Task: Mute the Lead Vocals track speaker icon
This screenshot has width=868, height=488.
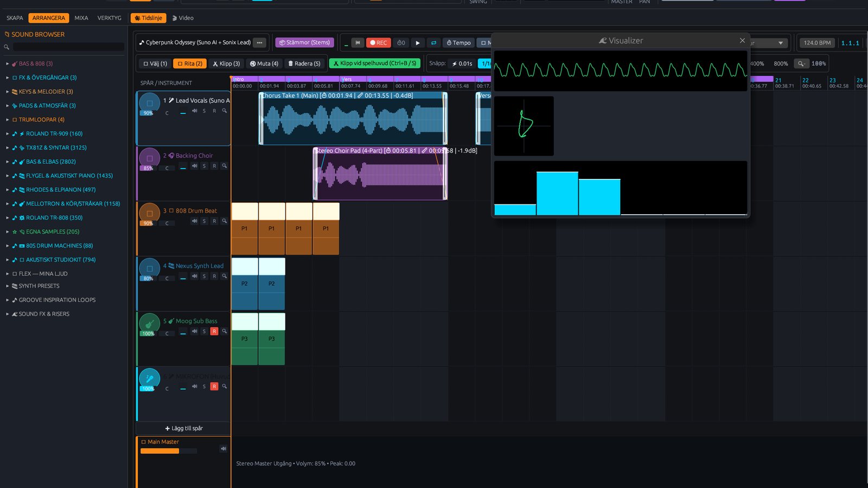Action: [194, 111]
